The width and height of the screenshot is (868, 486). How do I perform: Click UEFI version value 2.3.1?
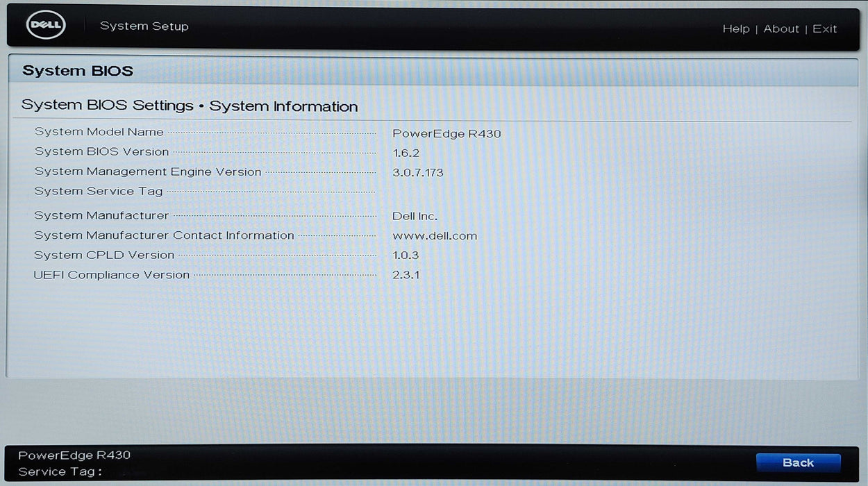coord(406,275)
